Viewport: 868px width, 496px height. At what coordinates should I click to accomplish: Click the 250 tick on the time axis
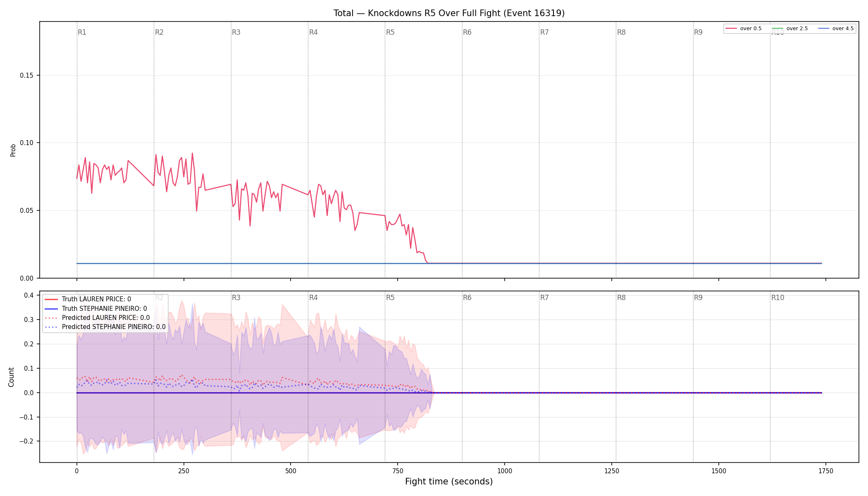pyautogui.click(x=184, y=471)
